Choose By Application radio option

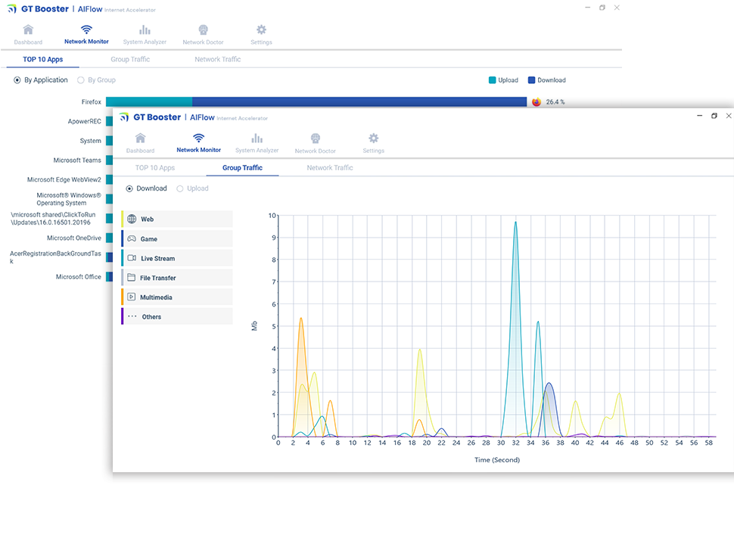(17, 80)
